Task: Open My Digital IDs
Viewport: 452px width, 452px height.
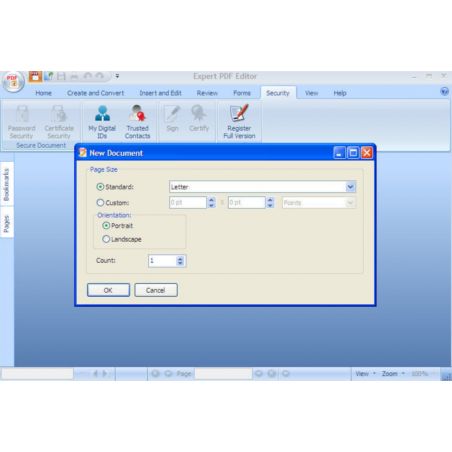Action: click(102, 122)
